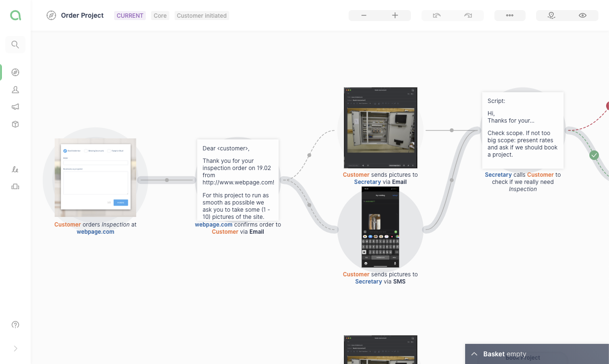Click the Order Project title

point(82,15)
